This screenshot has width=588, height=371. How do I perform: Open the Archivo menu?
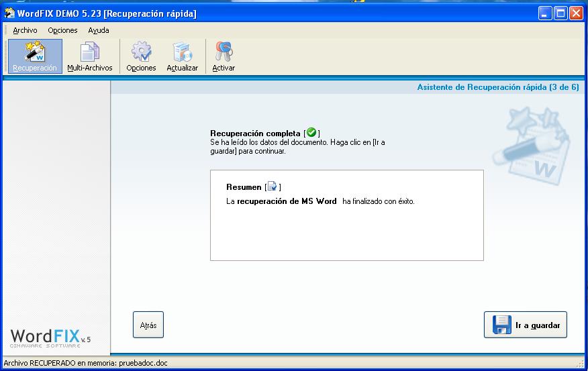pos(25,30)
